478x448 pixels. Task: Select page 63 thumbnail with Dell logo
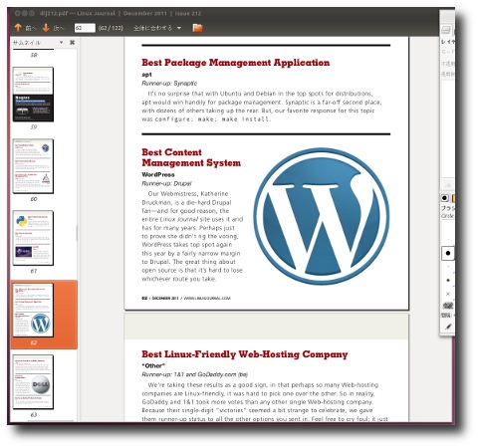pos(33,382)
